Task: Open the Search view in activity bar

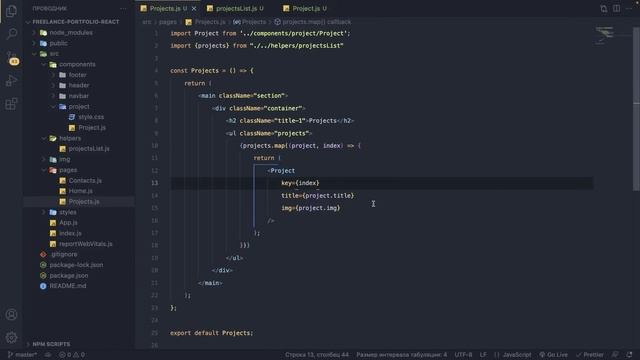Action: (11, 34)
